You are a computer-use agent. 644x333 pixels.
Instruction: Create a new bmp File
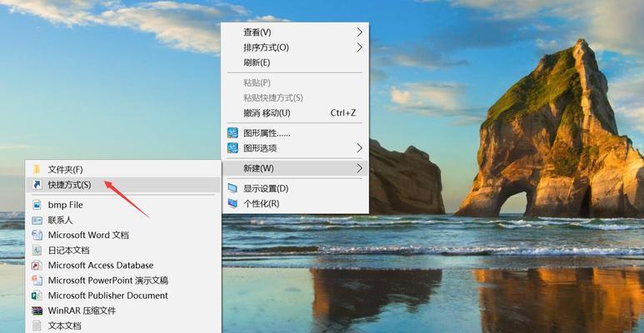tap(122, 205)
